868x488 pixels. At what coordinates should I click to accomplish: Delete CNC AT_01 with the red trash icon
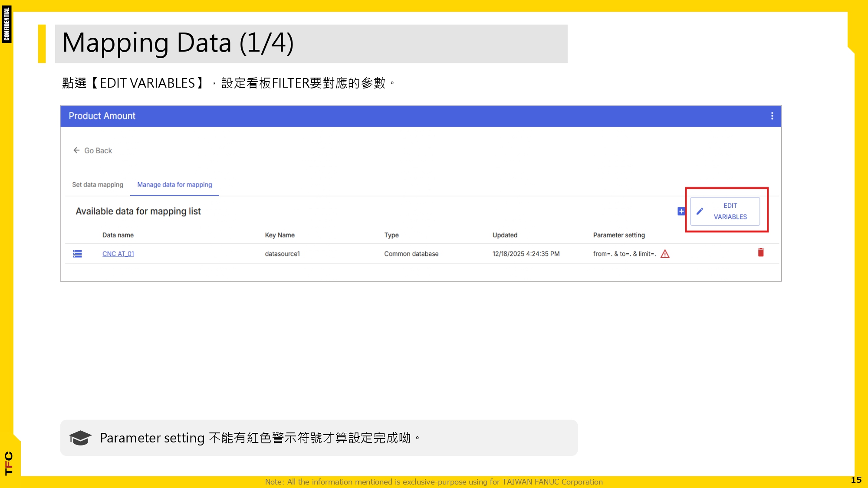(x=761, y=252)
